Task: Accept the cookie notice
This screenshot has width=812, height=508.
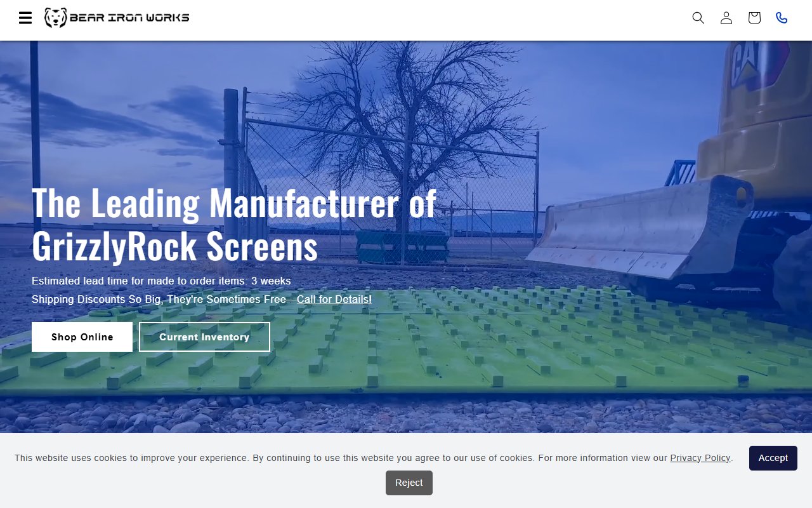Action: click(773, 458)
